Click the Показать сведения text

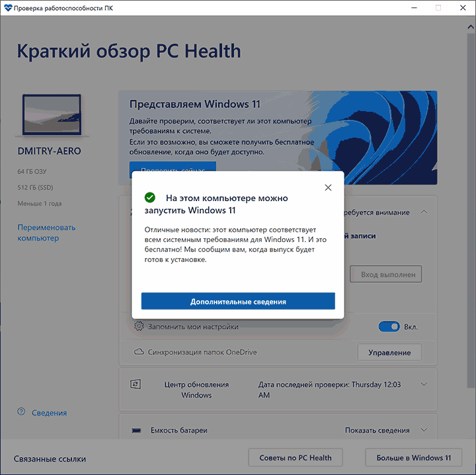(377, 430)
